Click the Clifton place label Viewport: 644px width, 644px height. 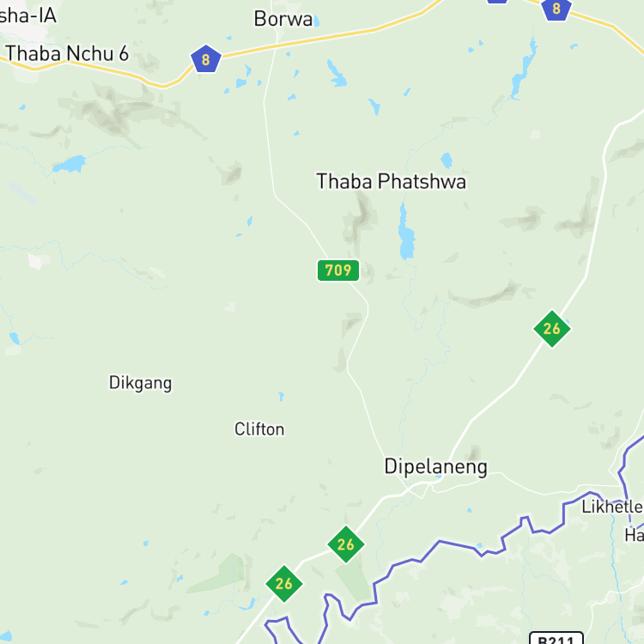pyautogui.click(x=259, y=429)
